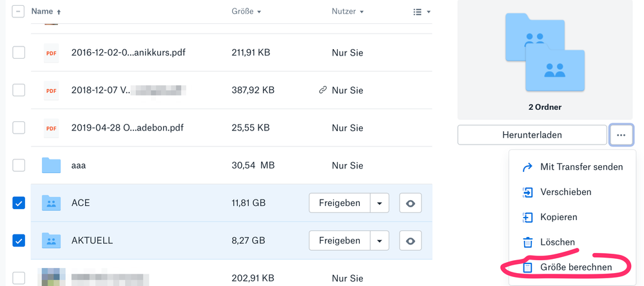Click the AKTUELL shared folder icon
The image size is (644, 286).
(51, 240)
